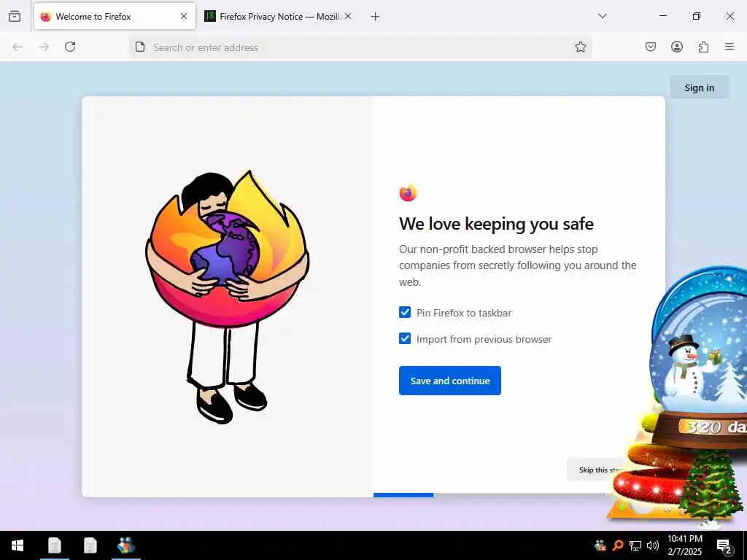Open network status tray icon
747x560 pixels.
pos(635,545)
